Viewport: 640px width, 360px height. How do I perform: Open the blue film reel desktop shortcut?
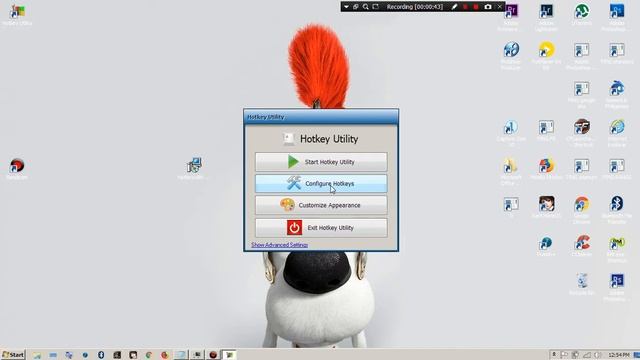point(511,55)
